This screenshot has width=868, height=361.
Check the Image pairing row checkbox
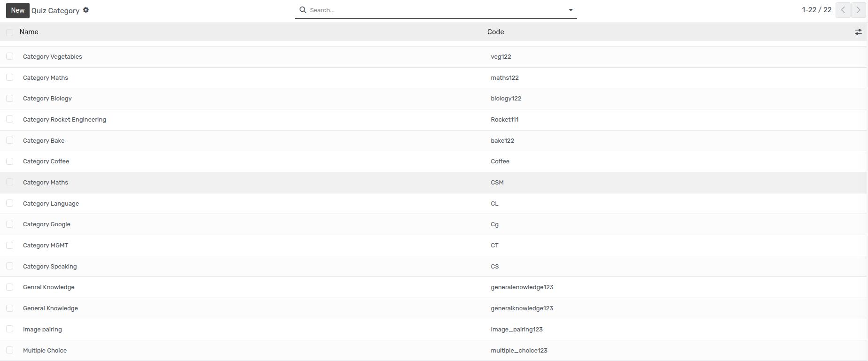[x=9, y=329]
